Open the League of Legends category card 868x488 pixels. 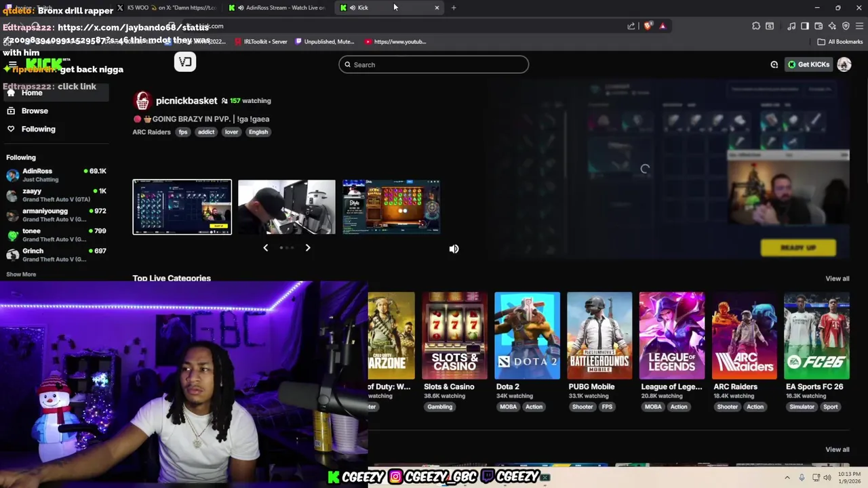tap(671, 335)
